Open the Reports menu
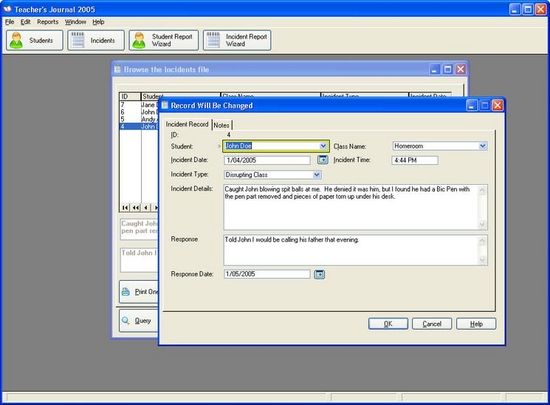This screenshot has height=405, width=550. pyautogui.click(x=48, y=22)
